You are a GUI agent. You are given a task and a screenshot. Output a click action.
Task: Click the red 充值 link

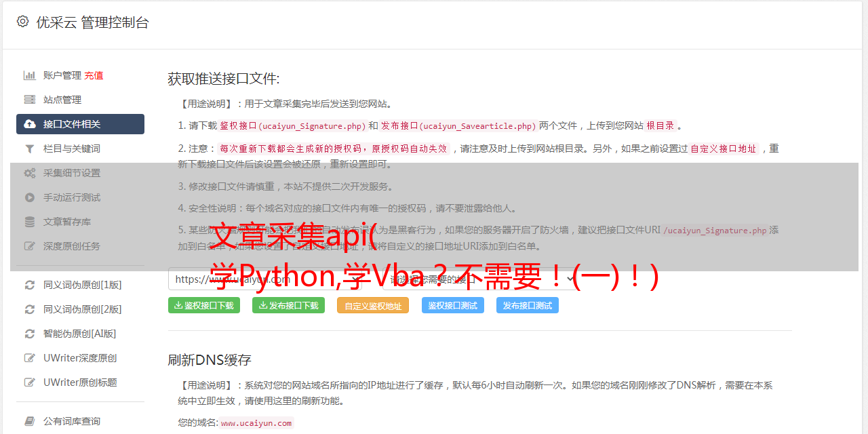(94, 75)
